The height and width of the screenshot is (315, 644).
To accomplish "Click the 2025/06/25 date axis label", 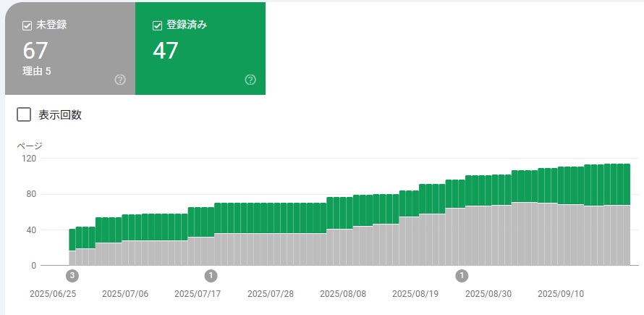I will [53, 295].
